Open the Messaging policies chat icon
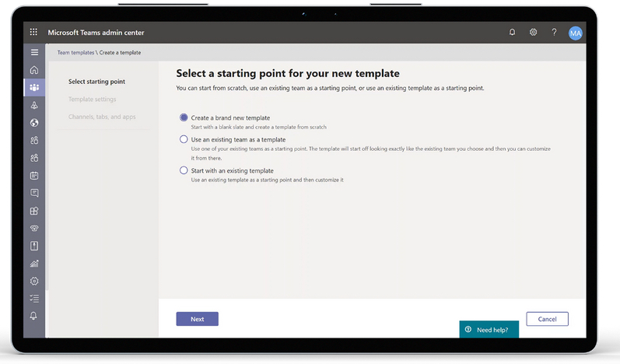 coord(34,193)
